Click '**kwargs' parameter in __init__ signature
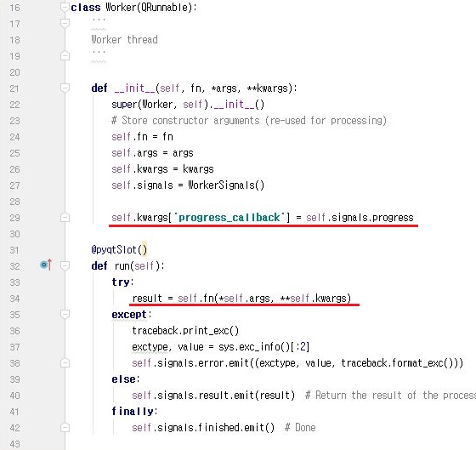This screenshot has width=476, height=450. click(x=267, y=88)
